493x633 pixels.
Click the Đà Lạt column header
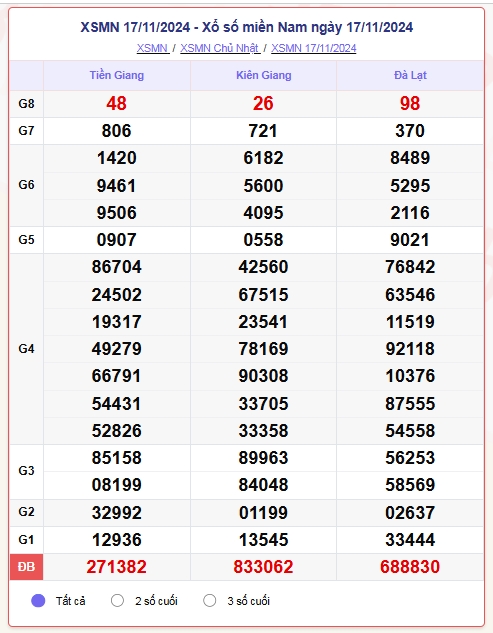(x=410, y=75)
